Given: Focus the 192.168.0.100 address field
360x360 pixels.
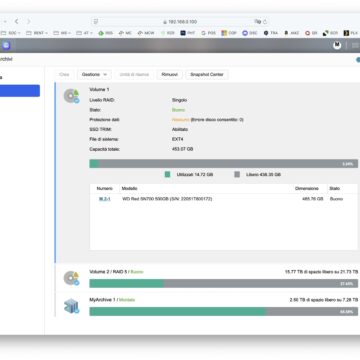Looking at the screenshot, I should (x=180, y=22).
